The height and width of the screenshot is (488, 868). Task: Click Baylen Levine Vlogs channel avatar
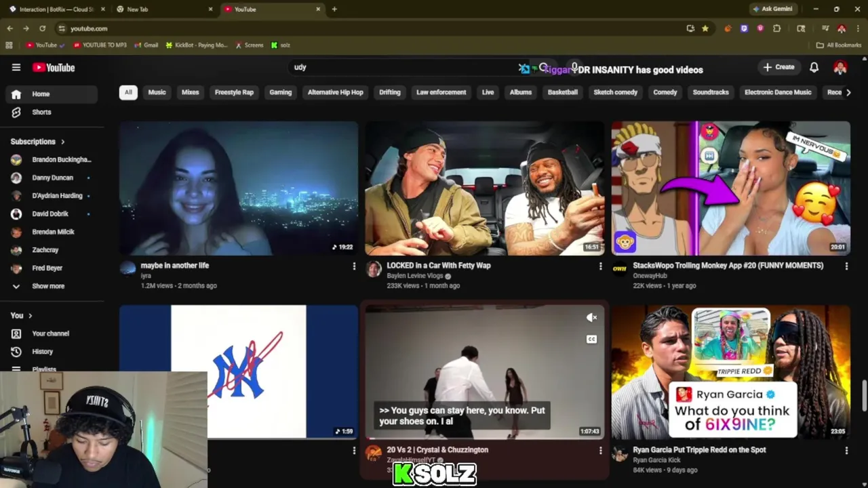coord(374,269)
